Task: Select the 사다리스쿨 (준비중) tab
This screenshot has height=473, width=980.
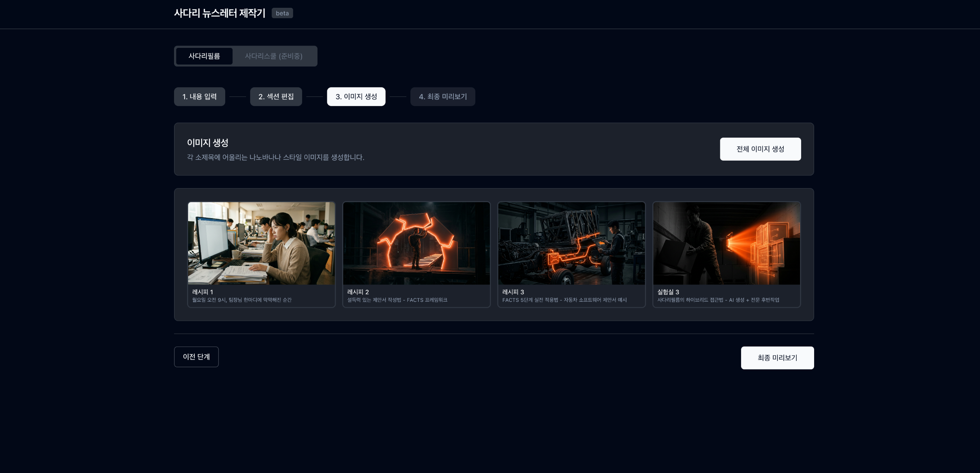Action: point(273,56)
